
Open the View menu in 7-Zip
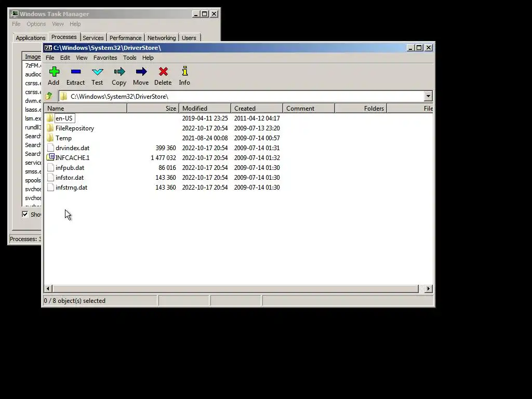[82, 58]
